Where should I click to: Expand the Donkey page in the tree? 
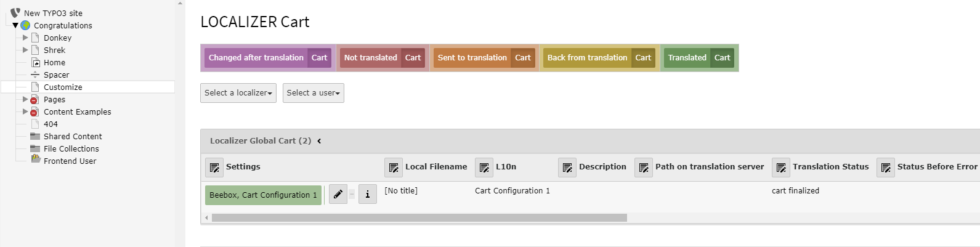(25, 38)
